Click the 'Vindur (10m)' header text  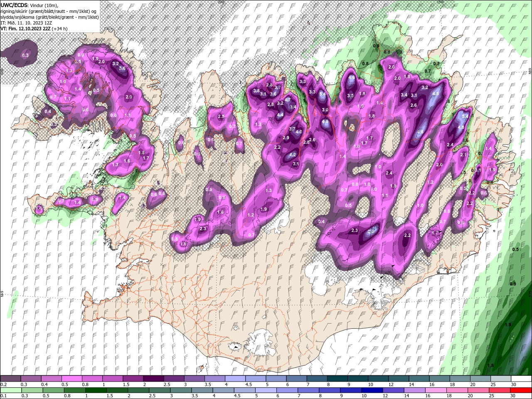click(x=44, y=5)
